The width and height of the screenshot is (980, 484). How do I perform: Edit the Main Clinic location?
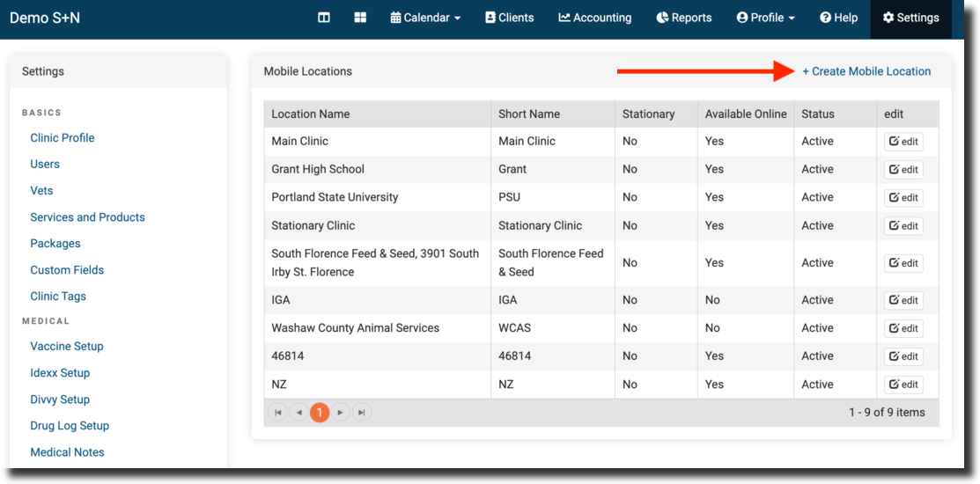(x=903, y=142)
